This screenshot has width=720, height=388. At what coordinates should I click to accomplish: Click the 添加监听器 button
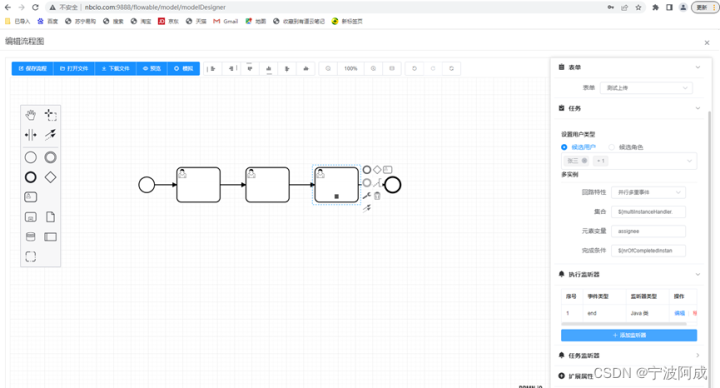629,335
